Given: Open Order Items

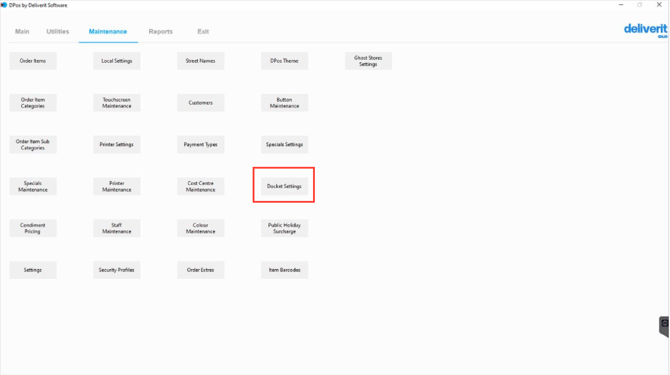Looking at the screenshot, I should click(x=33, y=61).
